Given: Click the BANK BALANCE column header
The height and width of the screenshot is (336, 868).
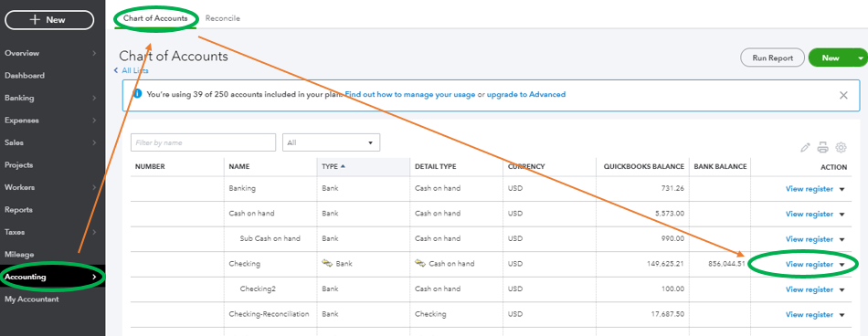Looking at the screenshot, I should [x=720, y=166].
